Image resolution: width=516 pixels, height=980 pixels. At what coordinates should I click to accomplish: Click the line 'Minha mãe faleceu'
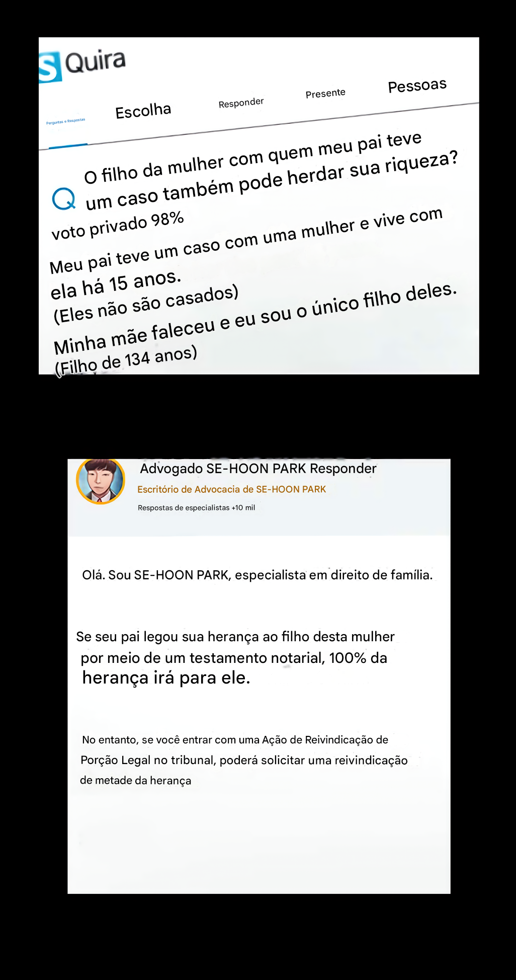(255, 318)
